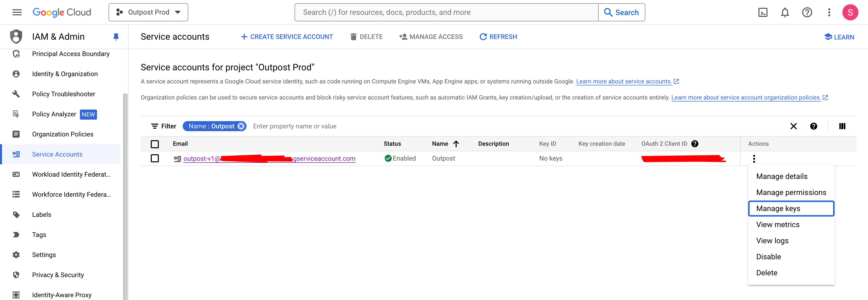Select View metrics in the actions menu
Viewport: 868px width, 300px height.
pyautogui.click(x=791, y=224)
